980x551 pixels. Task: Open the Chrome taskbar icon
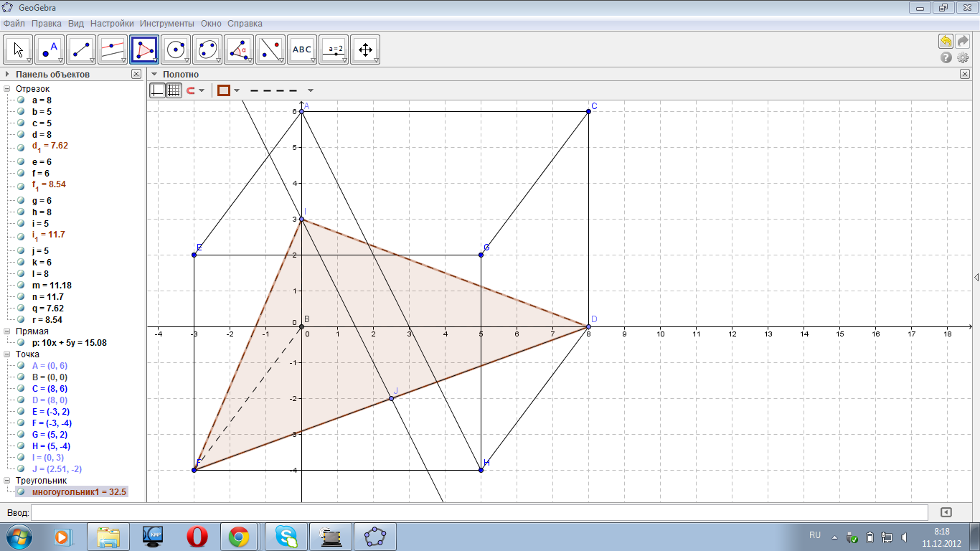click(239, 536)
